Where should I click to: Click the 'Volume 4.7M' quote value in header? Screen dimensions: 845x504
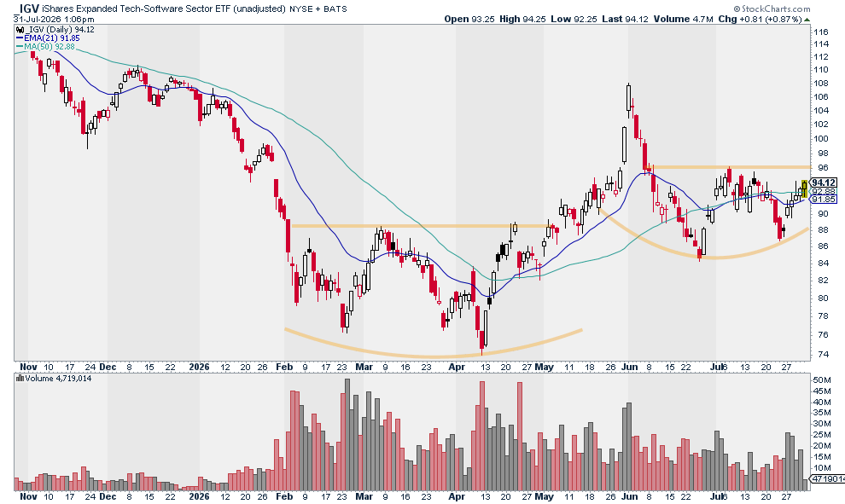[x=684, y=19]
